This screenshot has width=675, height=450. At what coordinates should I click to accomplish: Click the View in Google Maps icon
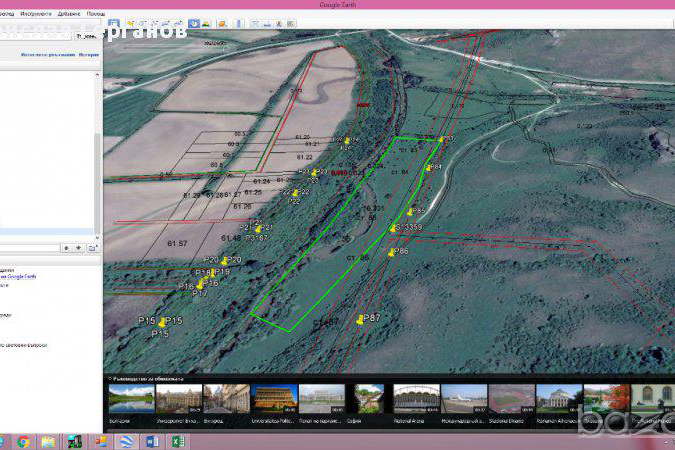click(291, 24)
